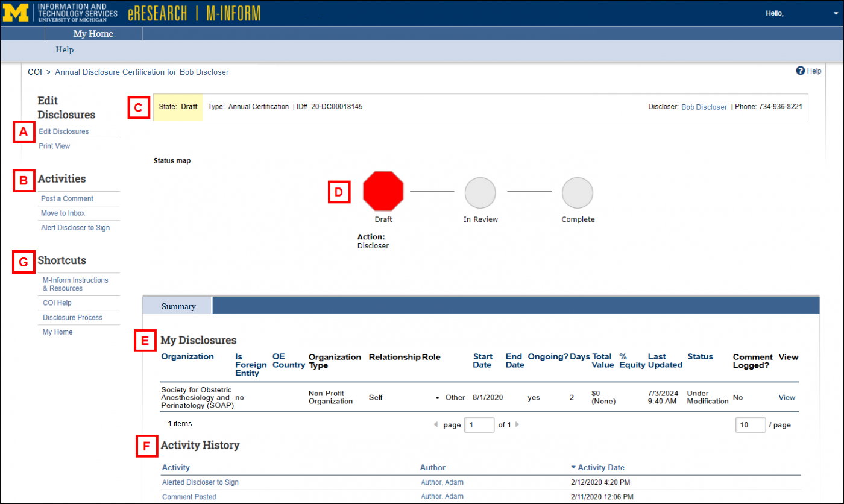Open Edit Disclosures in the sidebar
The image size is (844, 504).
tap(63, 131)
